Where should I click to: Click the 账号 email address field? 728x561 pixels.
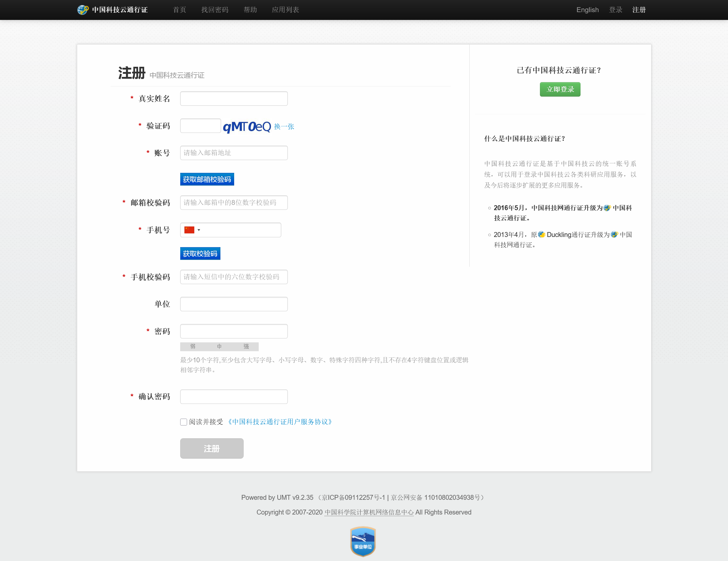coord(234,153)
